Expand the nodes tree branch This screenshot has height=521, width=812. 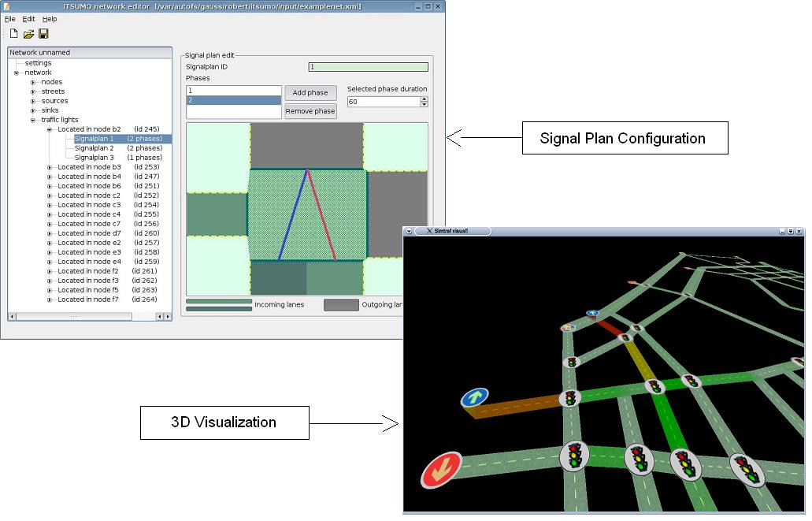click(33, 82)
